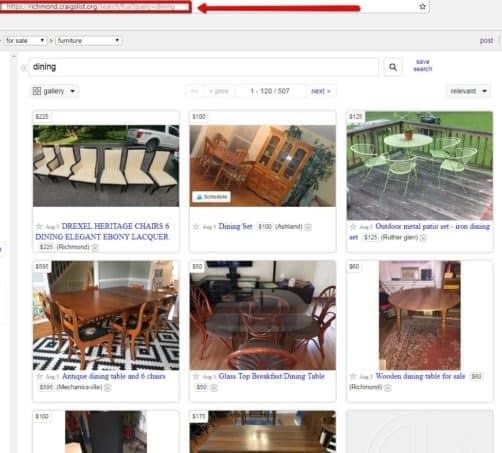This screenshot has width=502, height=453.
Task: Click the 'save search' link
Action: [x=423, y=65]
